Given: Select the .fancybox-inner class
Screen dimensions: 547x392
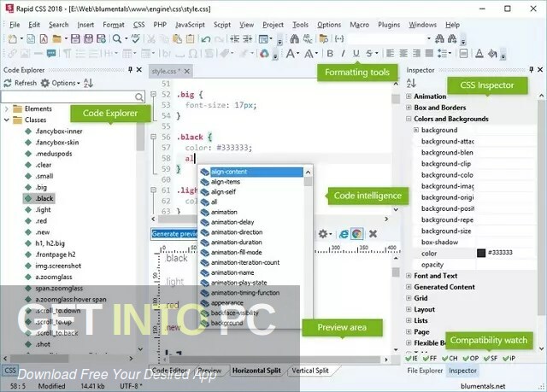Looking at the screenshot, I should [x=59, y=132].
